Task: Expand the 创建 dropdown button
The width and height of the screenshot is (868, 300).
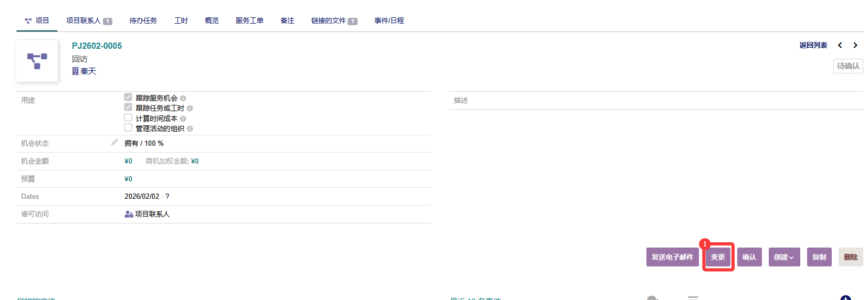Action: 784,257
